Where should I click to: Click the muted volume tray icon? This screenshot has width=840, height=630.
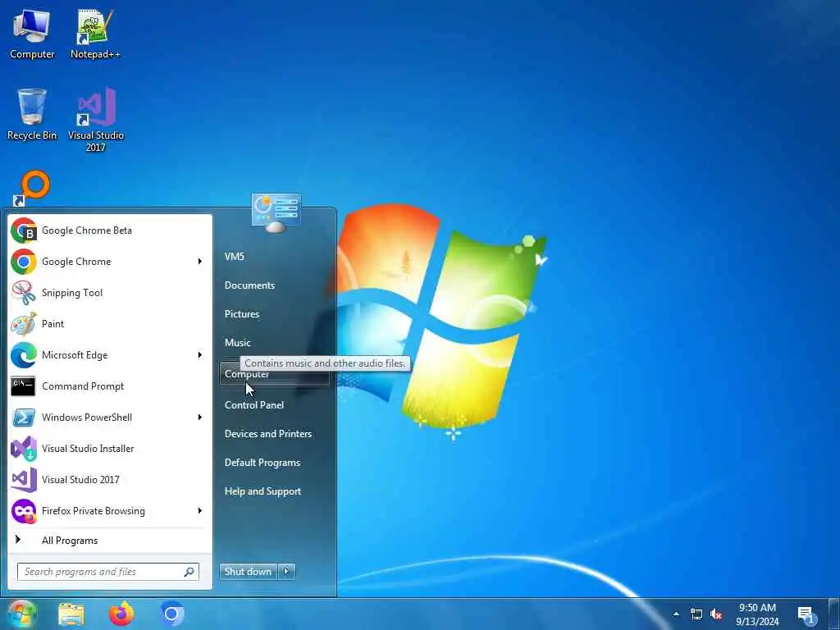[x=716, y=614]
